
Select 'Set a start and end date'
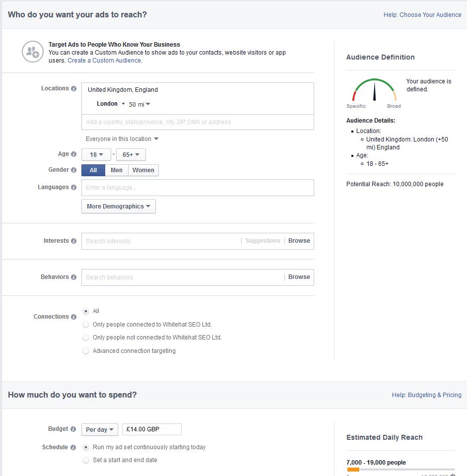(x=86, y=460)
